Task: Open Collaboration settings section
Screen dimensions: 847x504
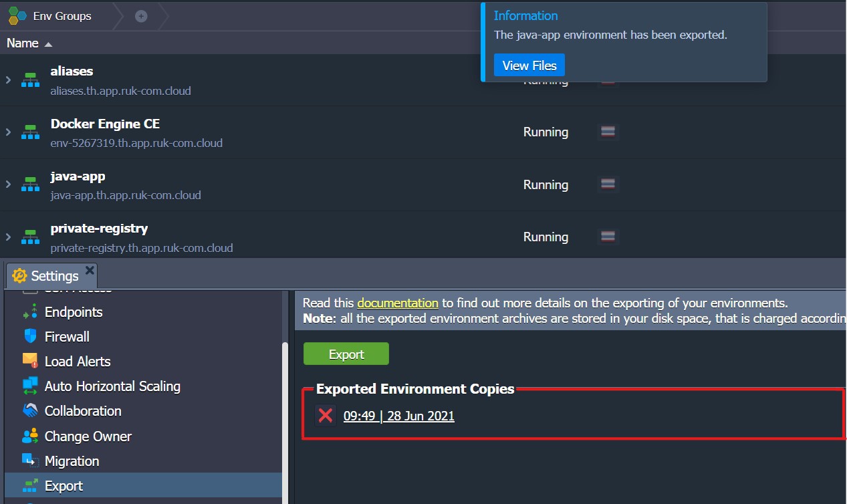Action: (83, 411)
